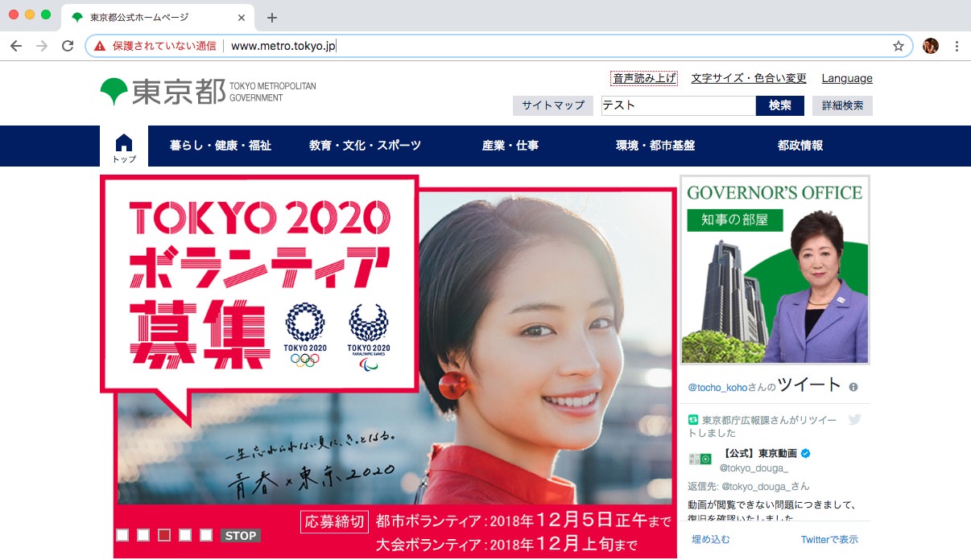
Task: Click the 検索 search button
Action: pos(780,105)
